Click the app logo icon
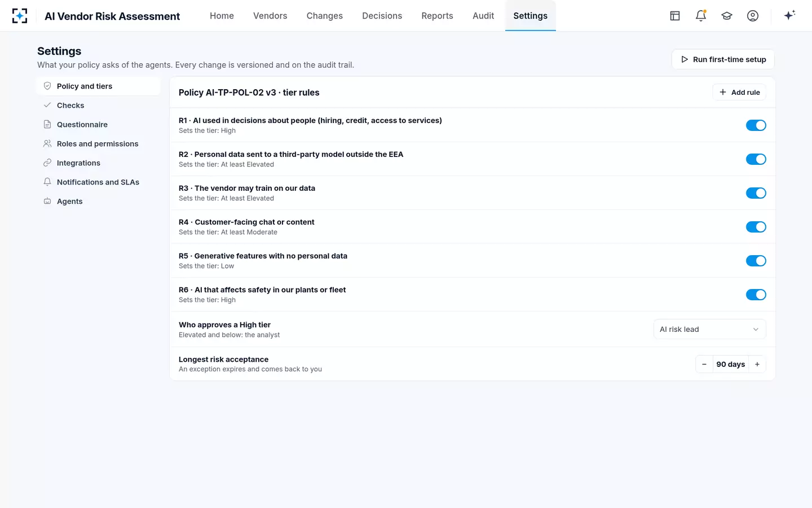 click(x=20, y=16)
